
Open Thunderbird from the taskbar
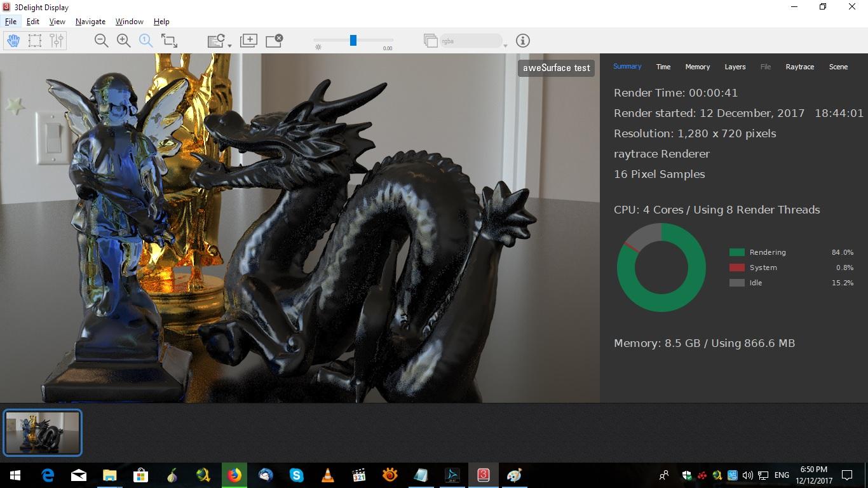point(266,475)
